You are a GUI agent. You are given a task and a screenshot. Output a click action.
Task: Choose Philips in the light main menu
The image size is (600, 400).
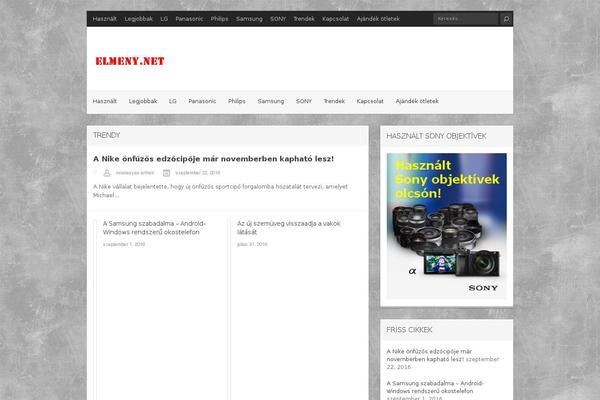[236, 101]
